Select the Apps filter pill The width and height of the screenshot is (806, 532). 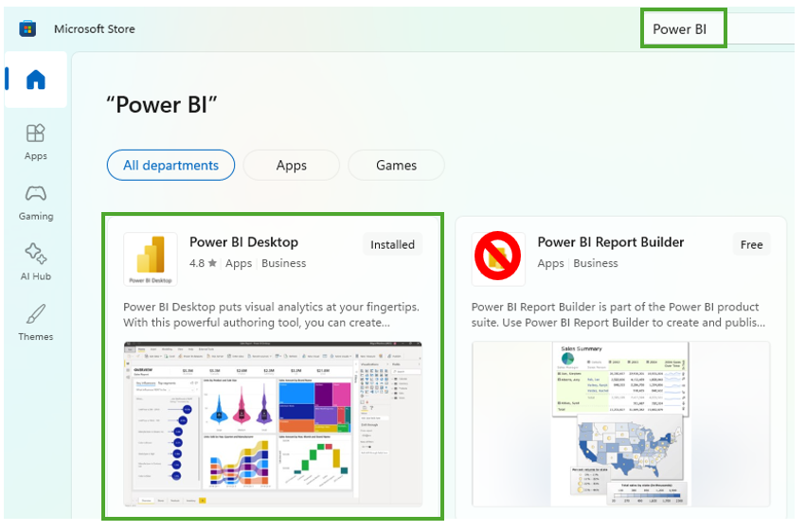[x=292, y=166]
